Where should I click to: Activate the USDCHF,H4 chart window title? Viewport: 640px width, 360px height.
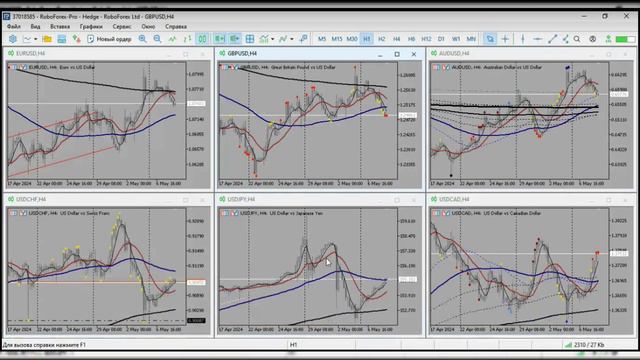(31, 199)
